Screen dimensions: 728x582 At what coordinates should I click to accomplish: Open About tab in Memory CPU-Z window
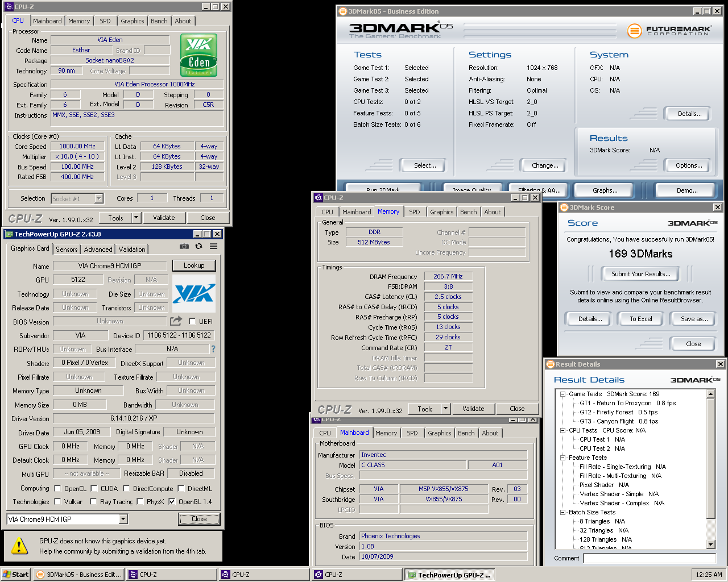pyautogui.click(x=493, y=212)
